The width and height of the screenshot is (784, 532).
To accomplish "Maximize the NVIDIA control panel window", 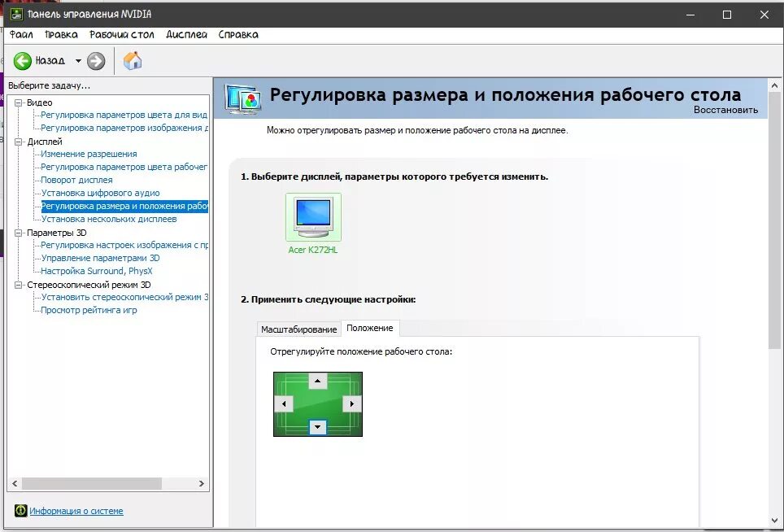I will (x=728, y=15).
